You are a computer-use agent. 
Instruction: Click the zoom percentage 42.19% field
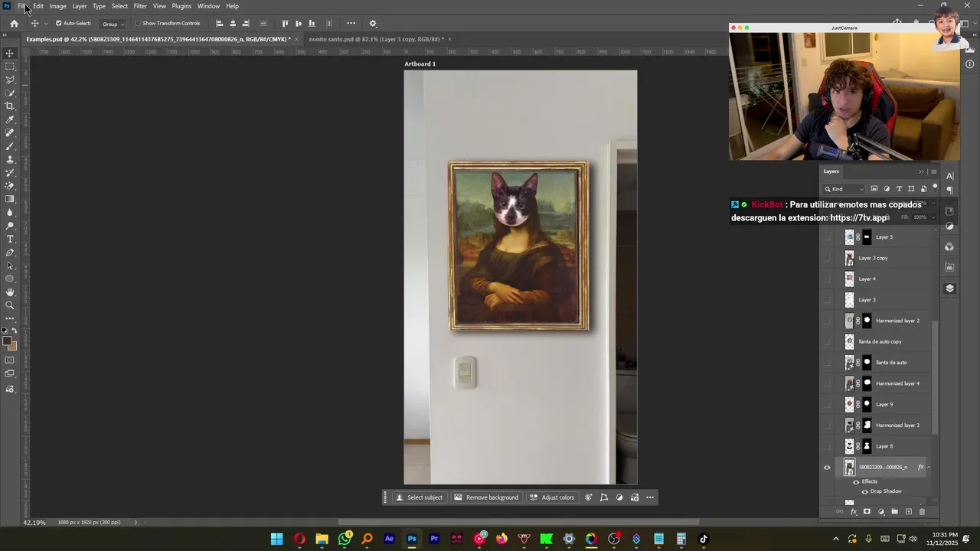(34, 523)
